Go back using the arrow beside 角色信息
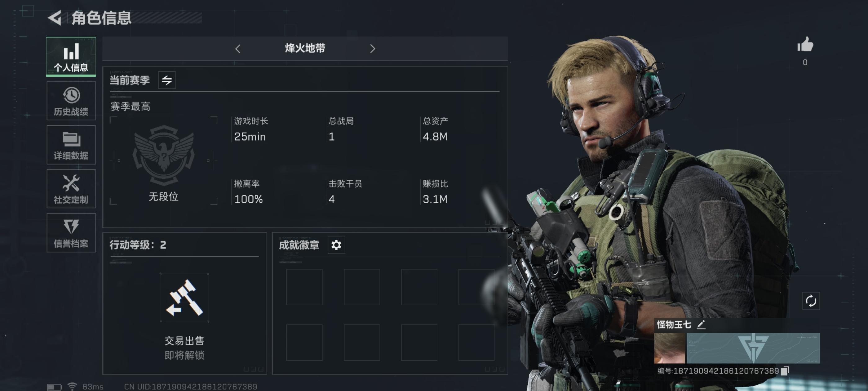 [x=55, y=18]
